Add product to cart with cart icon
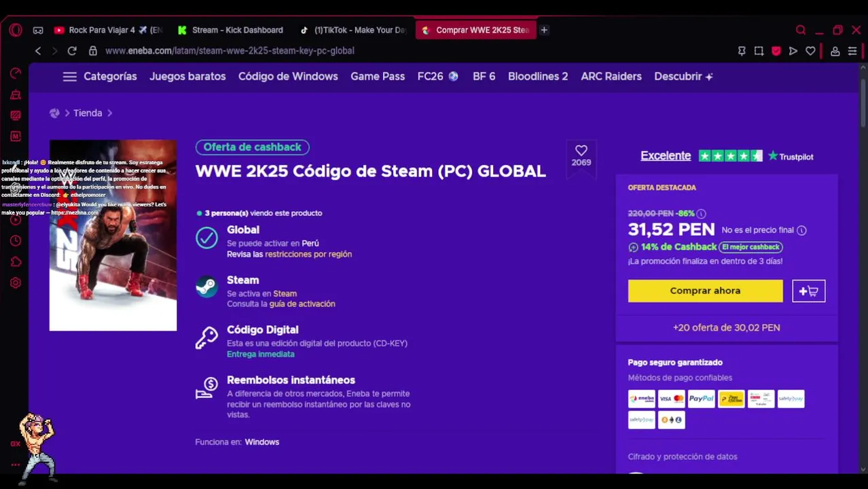This screenshot has height=489, width=868. 808,291
